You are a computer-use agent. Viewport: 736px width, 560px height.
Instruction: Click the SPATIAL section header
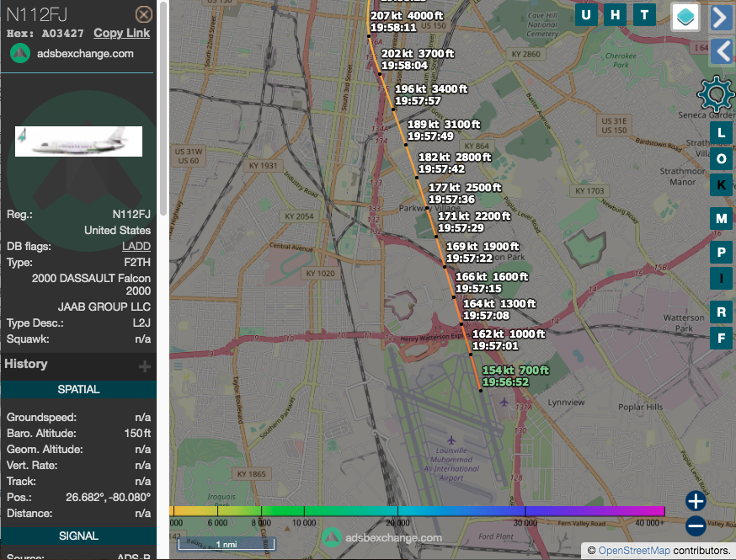[x=78, y=390]
